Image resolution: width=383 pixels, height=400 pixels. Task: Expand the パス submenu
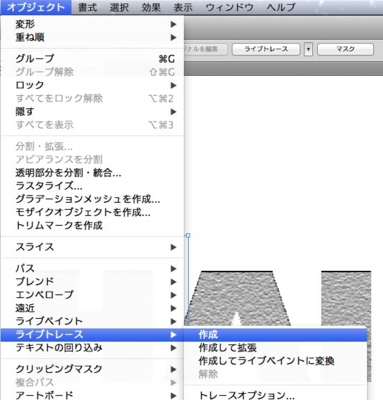pos(93,268)
